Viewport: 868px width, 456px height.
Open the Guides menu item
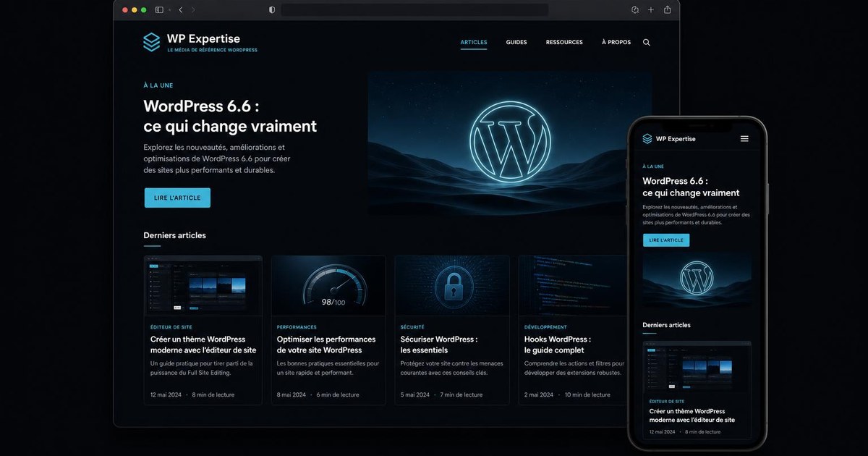coord(516,43)
